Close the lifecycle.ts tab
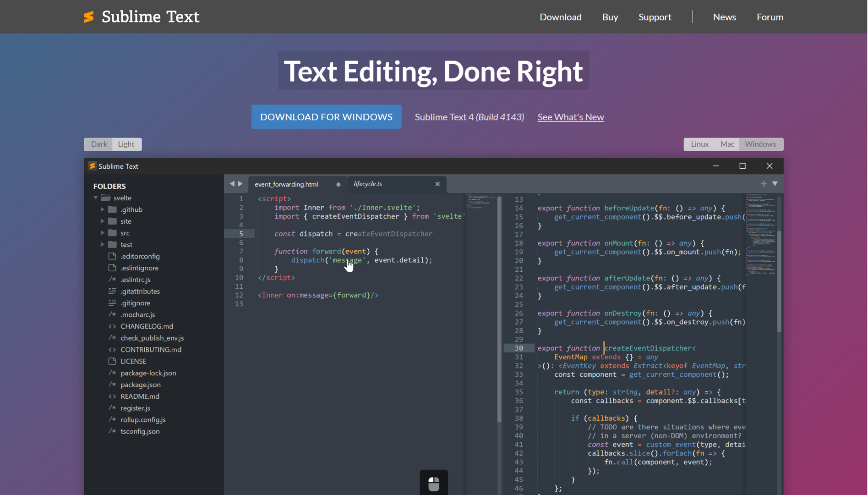The image size is (868, 495). coord(437,184)
